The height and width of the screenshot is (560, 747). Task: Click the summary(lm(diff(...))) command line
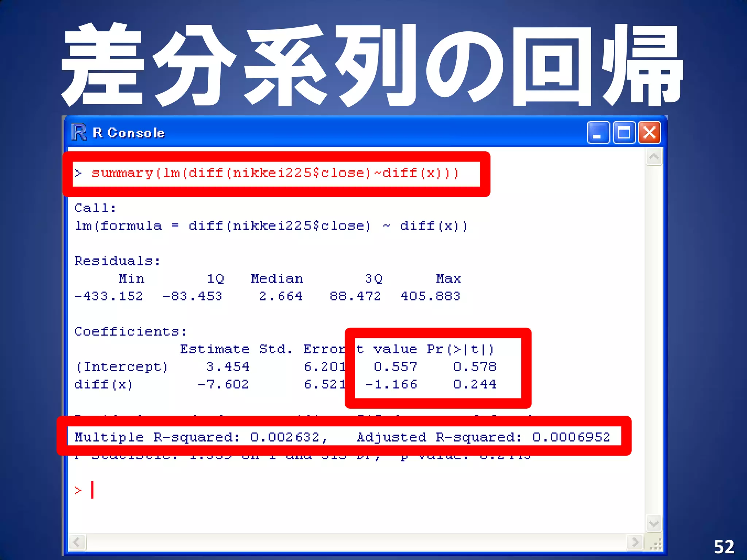point(266,173)
